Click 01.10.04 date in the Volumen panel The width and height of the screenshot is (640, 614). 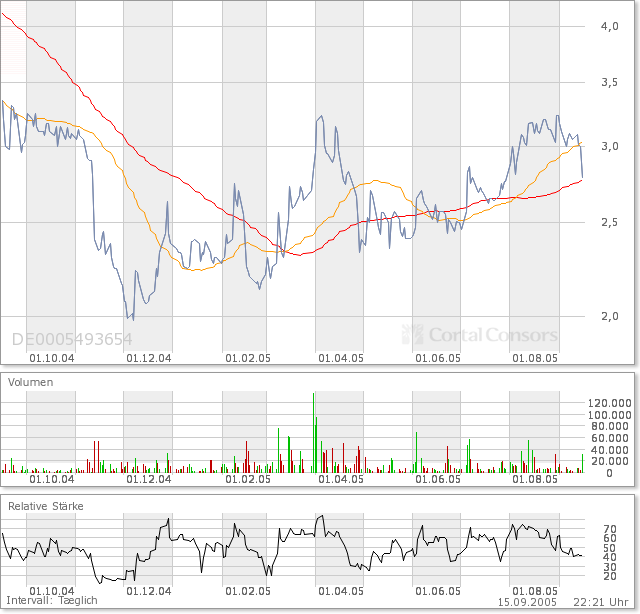52,479
